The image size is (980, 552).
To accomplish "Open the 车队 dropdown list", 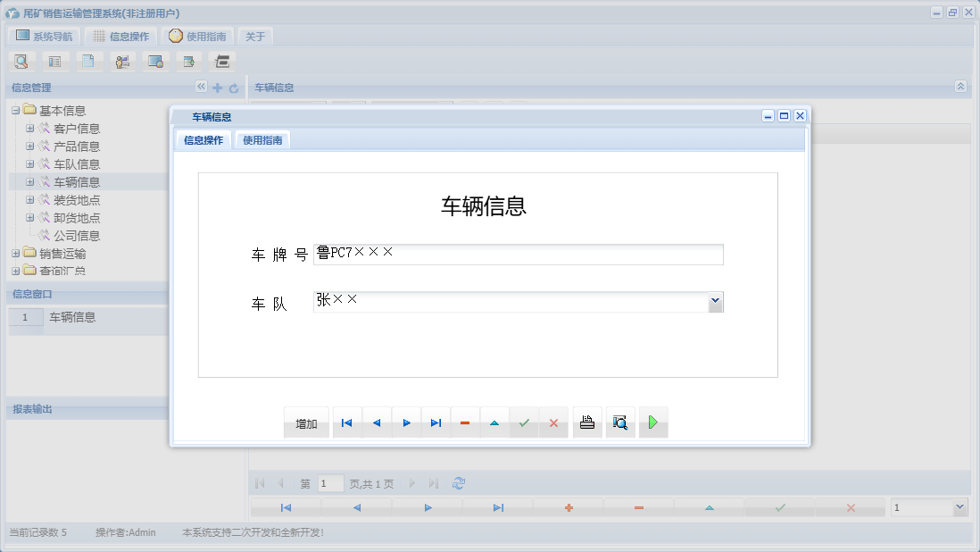I will click(715, 301).
